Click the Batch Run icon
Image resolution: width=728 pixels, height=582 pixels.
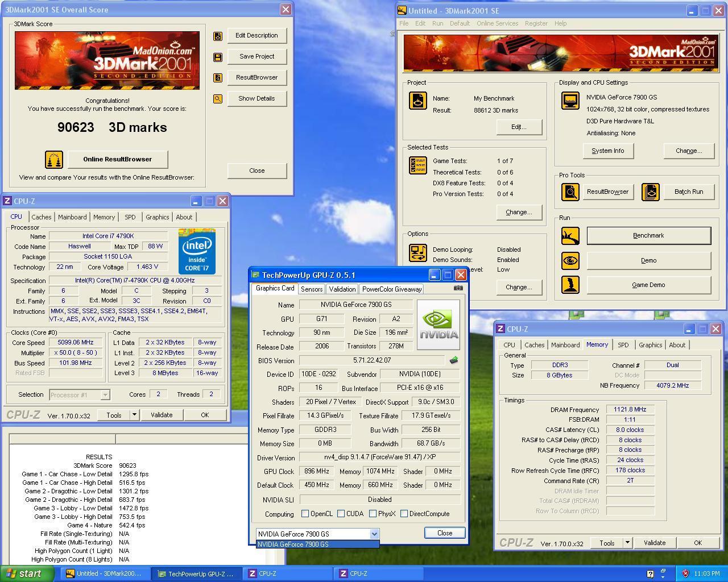point(650,192)
